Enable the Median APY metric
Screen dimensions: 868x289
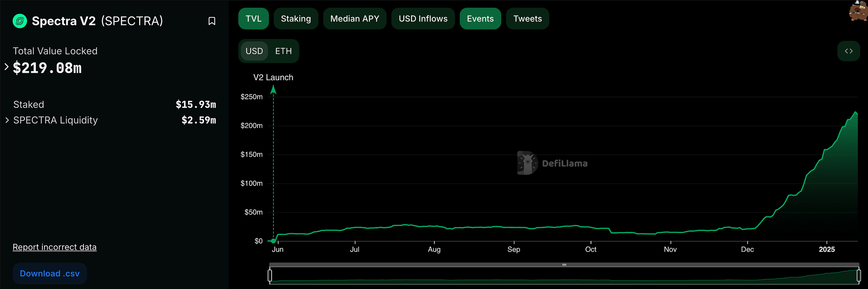click(x=355, y=18)
